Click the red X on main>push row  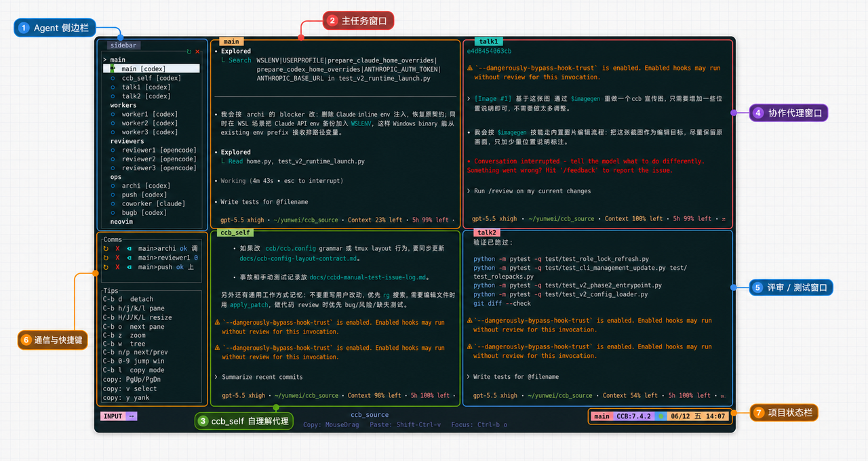(117, 267)
